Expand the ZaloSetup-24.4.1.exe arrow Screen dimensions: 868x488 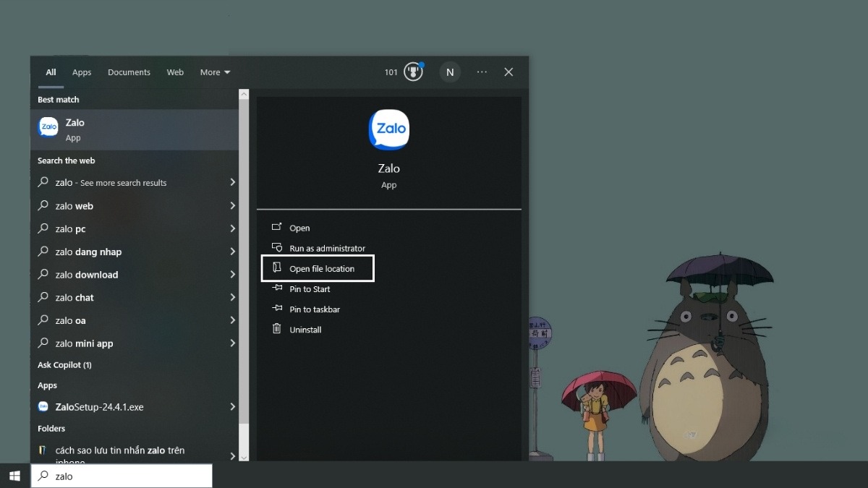(232, 406)
